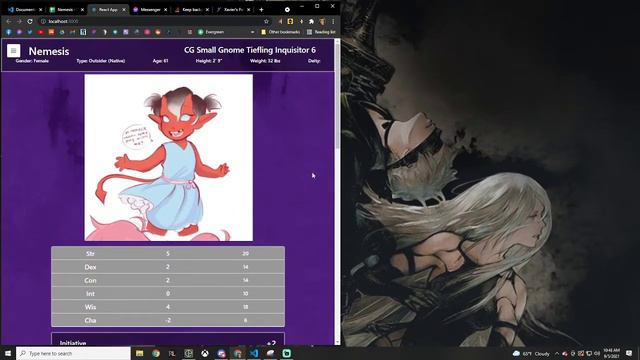The image size is (640, 360).
Task: Open the Twitter bookmark icon
Action: coord(30,32)
